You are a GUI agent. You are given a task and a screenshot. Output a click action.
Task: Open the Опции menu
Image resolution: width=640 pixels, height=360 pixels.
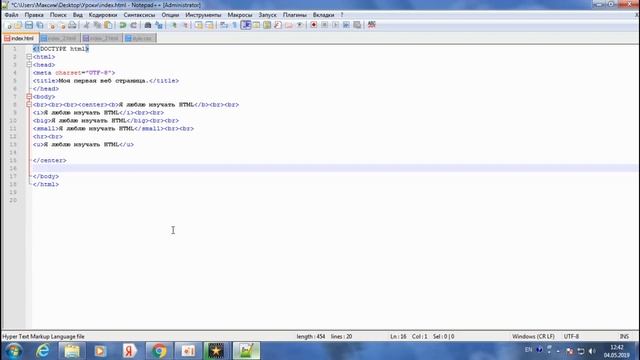(170, 15)
